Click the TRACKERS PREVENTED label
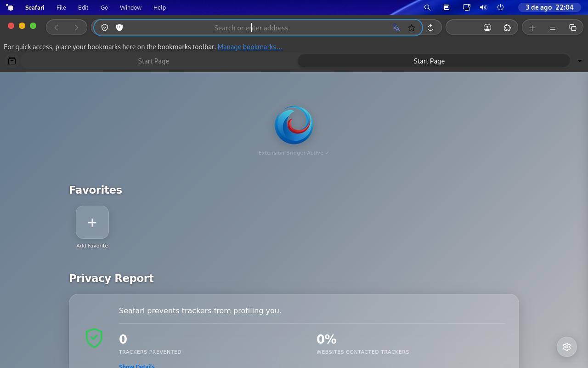588x368 pixels. pyautogui.click(x=150, y=352)
